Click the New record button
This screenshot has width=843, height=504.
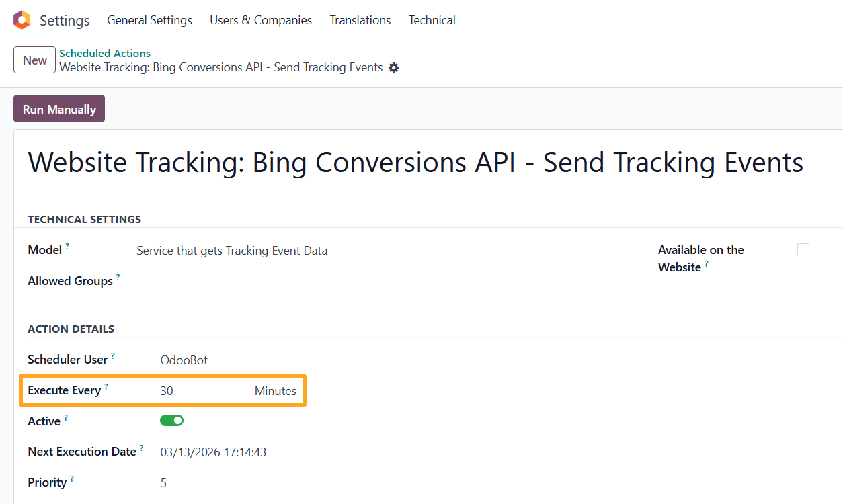tap(34, 60)
